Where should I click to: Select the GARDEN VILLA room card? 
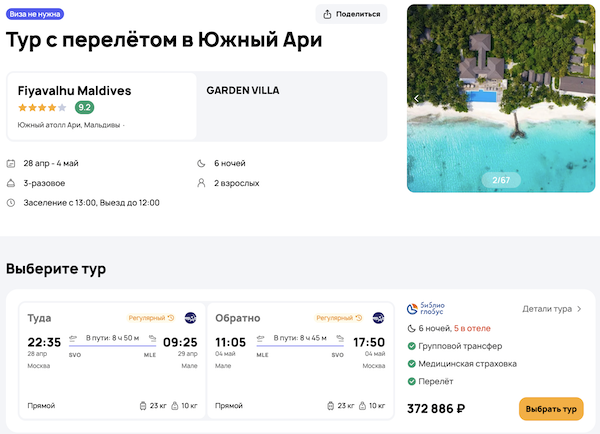[291, 106]
